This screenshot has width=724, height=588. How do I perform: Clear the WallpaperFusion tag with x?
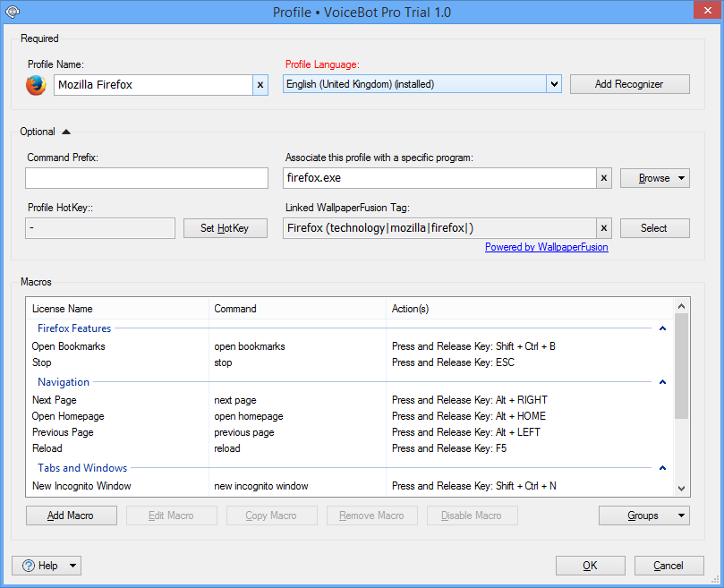point(603,227)
